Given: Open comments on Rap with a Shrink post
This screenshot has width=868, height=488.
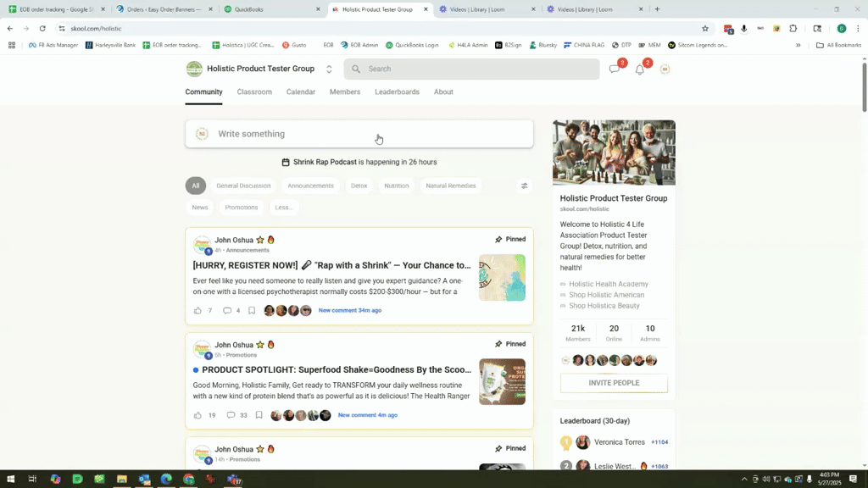Looking at the screenshot, I should [226, 310].
